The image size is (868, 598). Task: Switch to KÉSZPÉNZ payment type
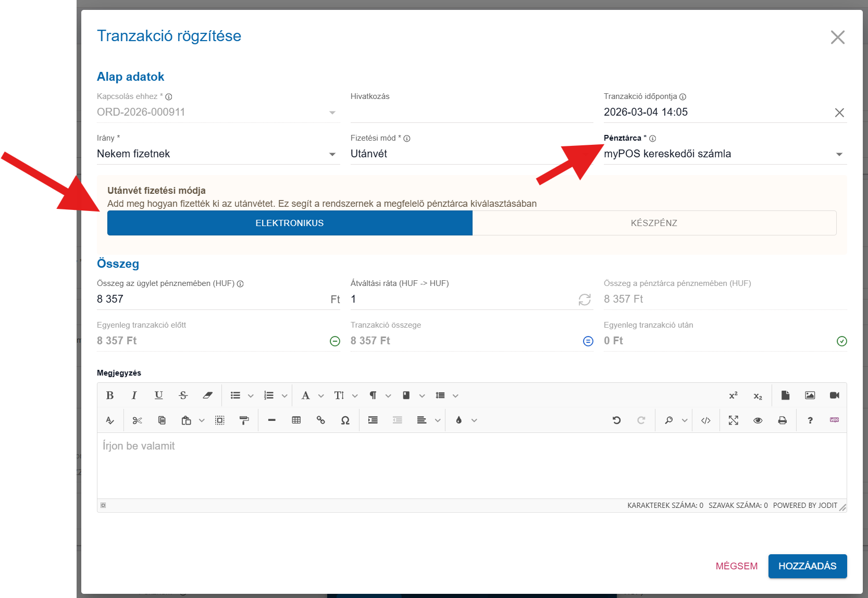654,223
